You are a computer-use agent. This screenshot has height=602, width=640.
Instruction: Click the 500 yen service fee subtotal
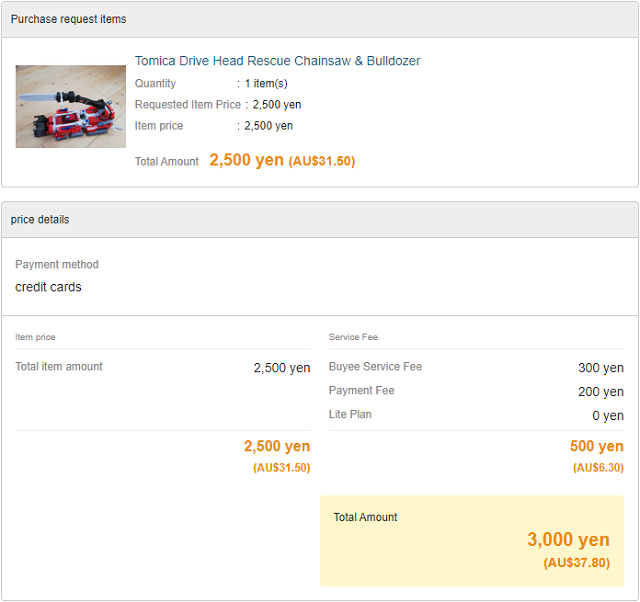coord(597,446)
